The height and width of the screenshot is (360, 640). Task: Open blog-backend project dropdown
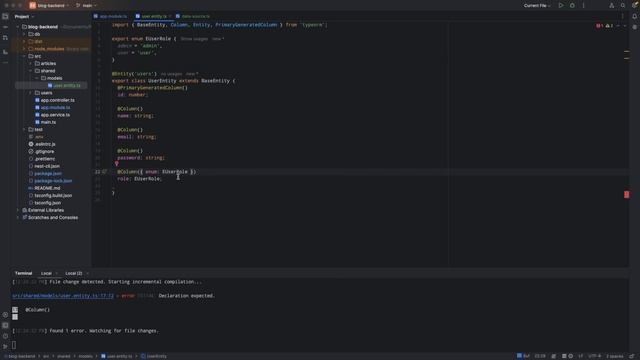[x=53, y=6]
